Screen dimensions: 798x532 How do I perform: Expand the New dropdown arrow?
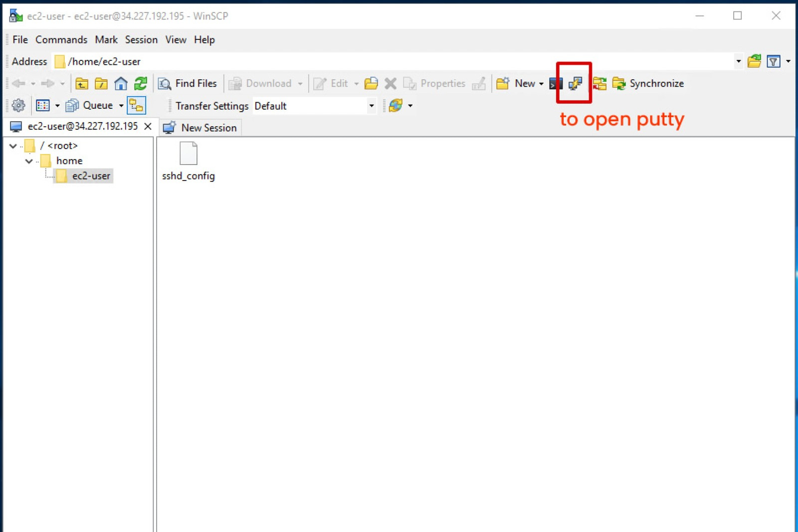[x=541, y=84]
